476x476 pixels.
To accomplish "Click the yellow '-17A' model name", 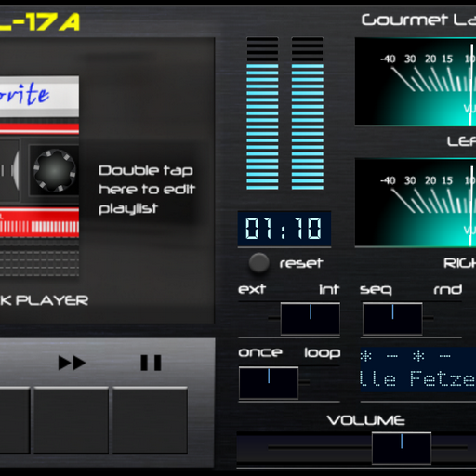I will pyautogui.click(x=46, y=22).
